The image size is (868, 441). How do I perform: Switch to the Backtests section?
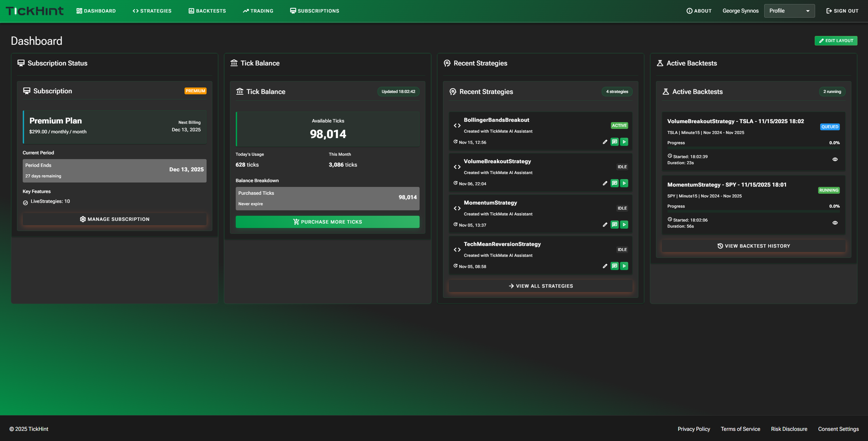[207, 11]
